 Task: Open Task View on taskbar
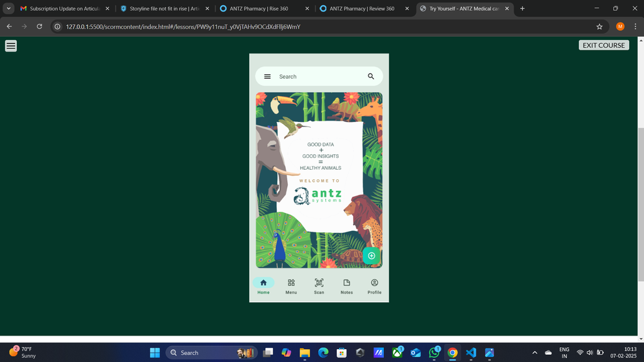coord(268,352)
